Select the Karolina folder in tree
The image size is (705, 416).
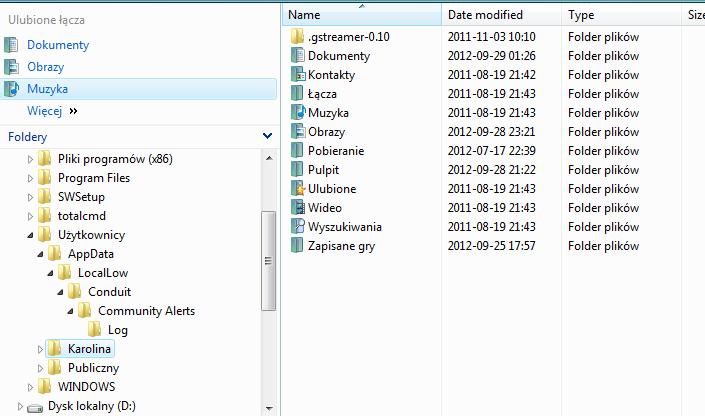(89, 349)
